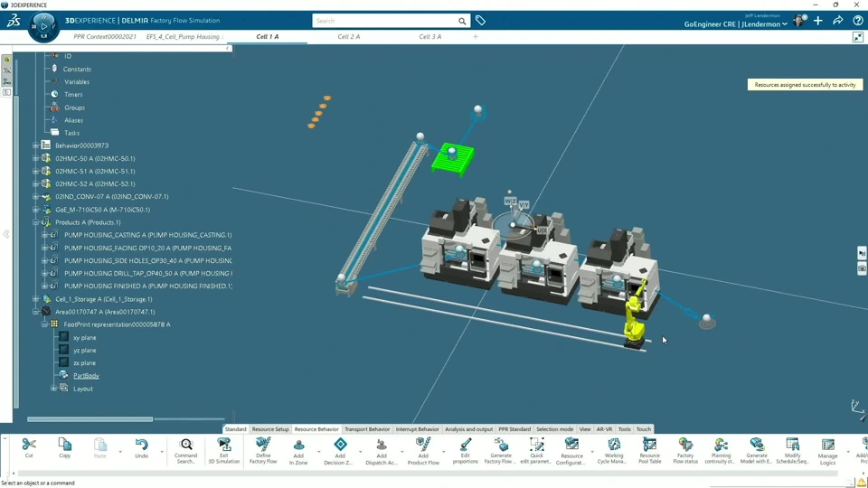Select Timers item in tree
868x488 pixels.
pyautogui.click(x=73, y=95)
